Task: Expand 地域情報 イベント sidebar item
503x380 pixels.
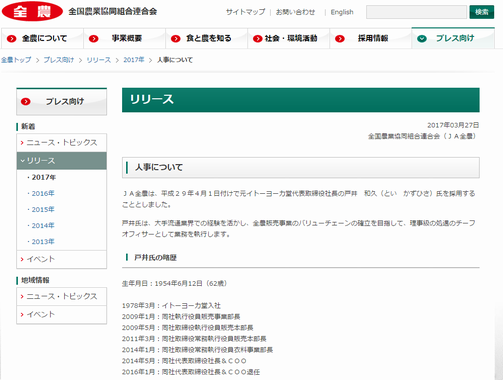Action: pos(62,314)
